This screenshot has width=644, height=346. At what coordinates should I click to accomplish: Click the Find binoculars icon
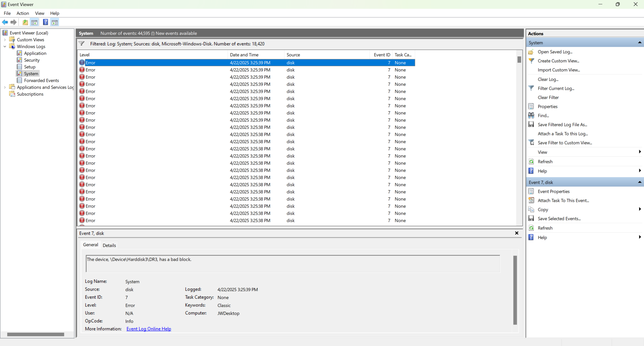[x=531, y=116]
